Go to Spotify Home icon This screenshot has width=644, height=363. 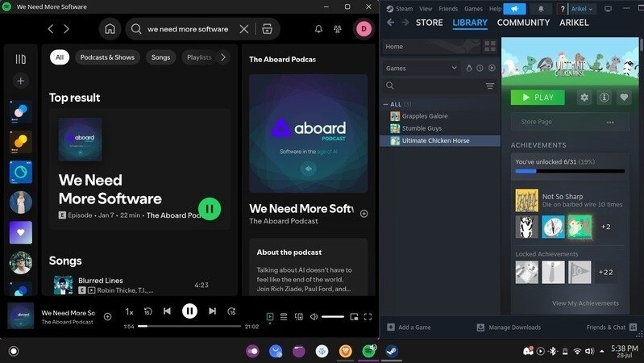pos(110,29)
